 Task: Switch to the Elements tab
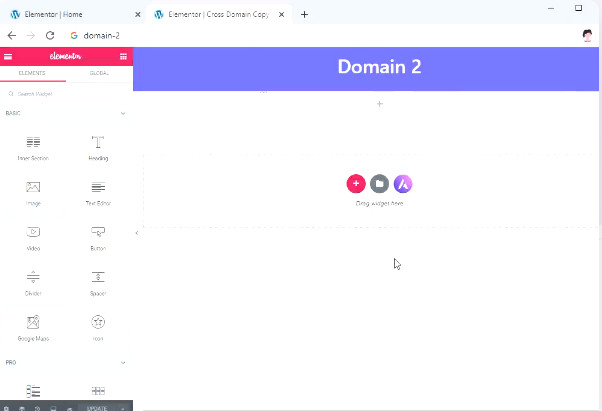point(32,73)
